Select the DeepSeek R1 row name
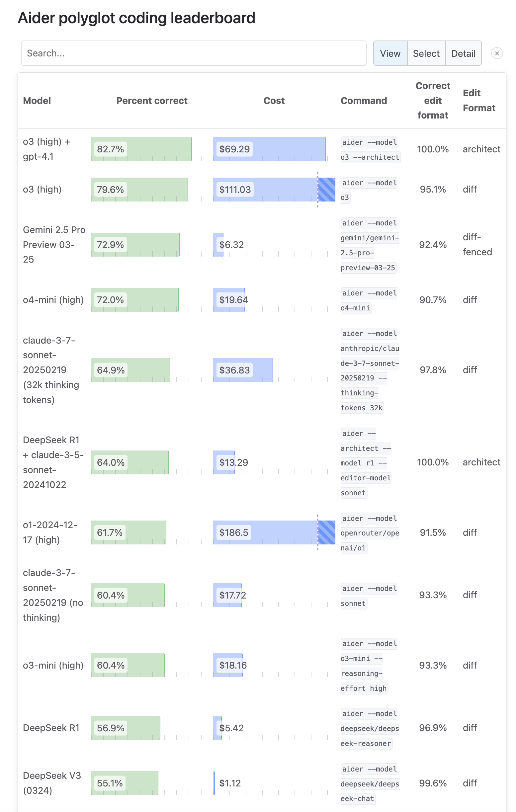The image size is (516, 812). pos(51,728)
